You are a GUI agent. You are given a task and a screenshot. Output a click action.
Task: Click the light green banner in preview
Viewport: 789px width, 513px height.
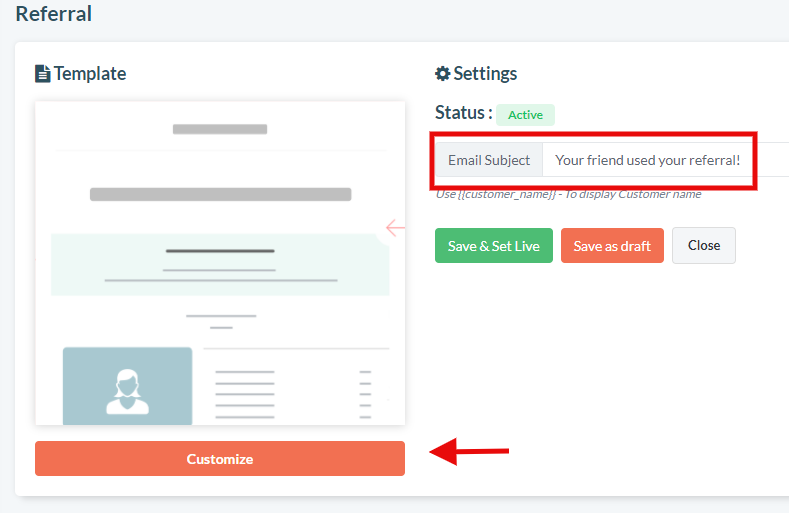pos(220,264)
